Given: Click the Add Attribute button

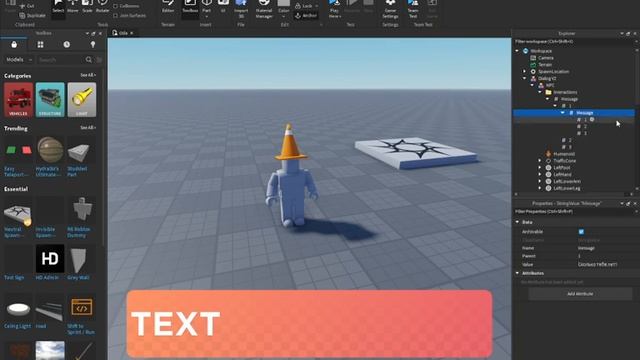Looking at the screenshot, I should [x=580, y=294].
